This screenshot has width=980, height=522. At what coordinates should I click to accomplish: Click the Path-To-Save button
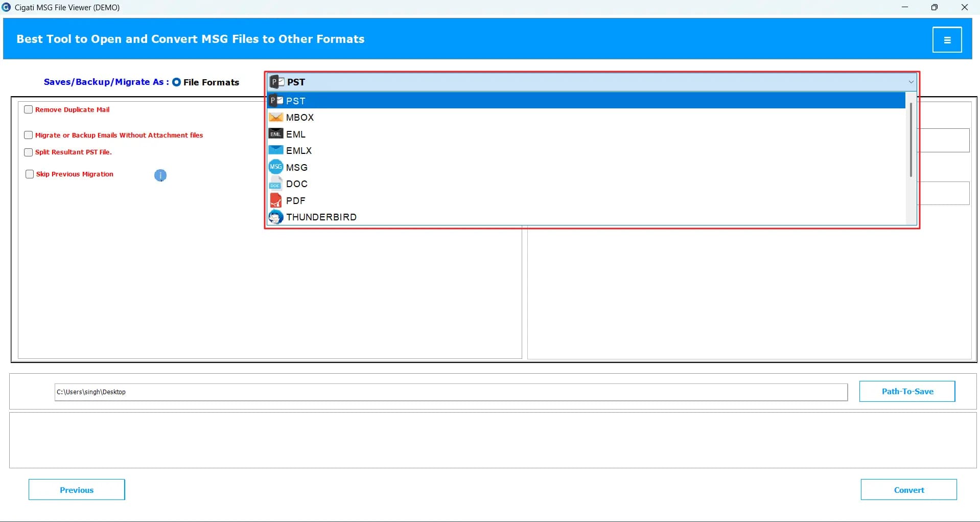[x=907, y=391]
